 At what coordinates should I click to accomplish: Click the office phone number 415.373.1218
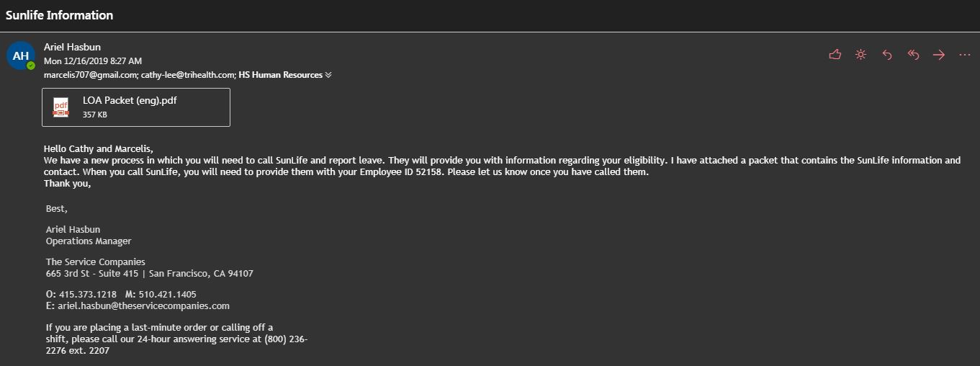pos(87,295)
